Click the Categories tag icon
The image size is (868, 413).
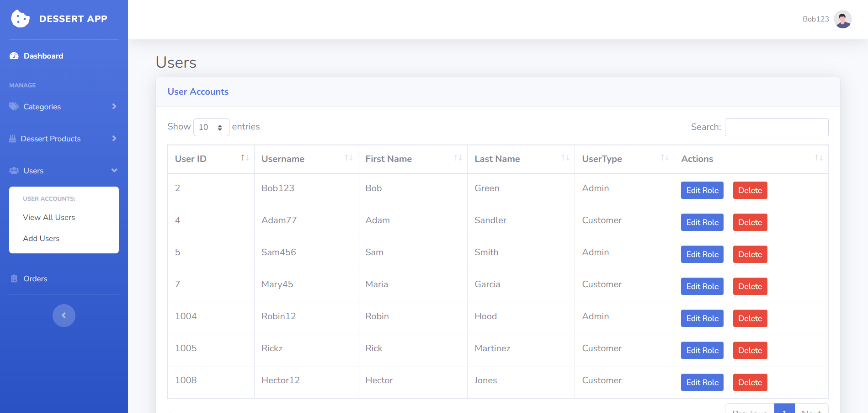pyautogui.click(x=13, y=107)
